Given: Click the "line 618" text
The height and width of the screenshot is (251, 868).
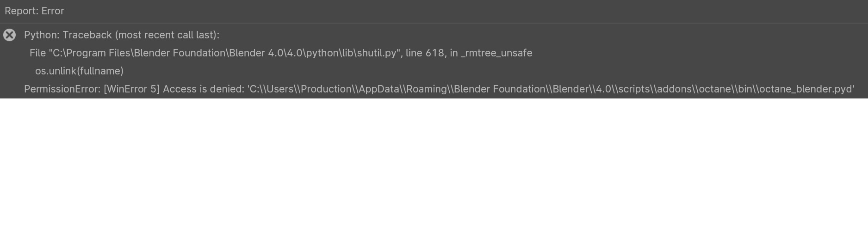Looking at the screenshot, I should [425, 53].
